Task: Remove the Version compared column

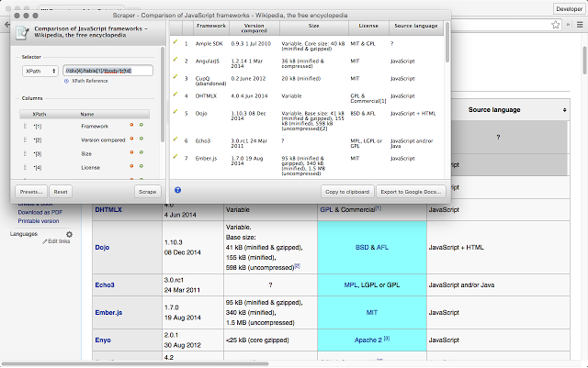Action: tap(131, 139)
